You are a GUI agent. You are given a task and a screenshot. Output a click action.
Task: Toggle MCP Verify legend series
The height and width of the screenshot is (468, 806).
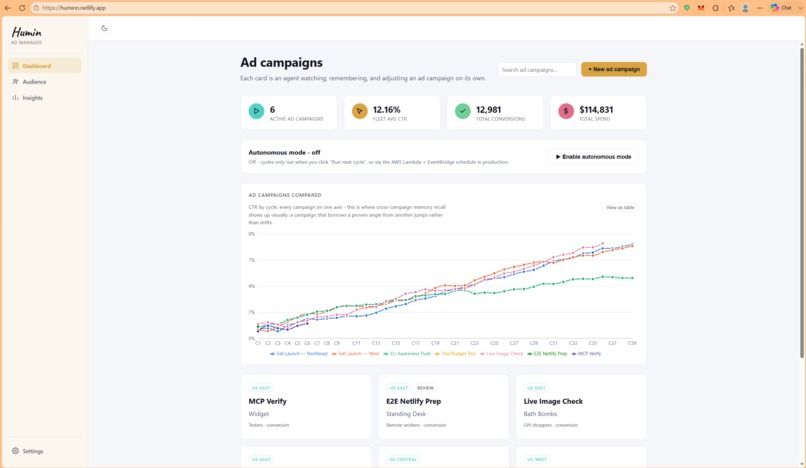587,354
